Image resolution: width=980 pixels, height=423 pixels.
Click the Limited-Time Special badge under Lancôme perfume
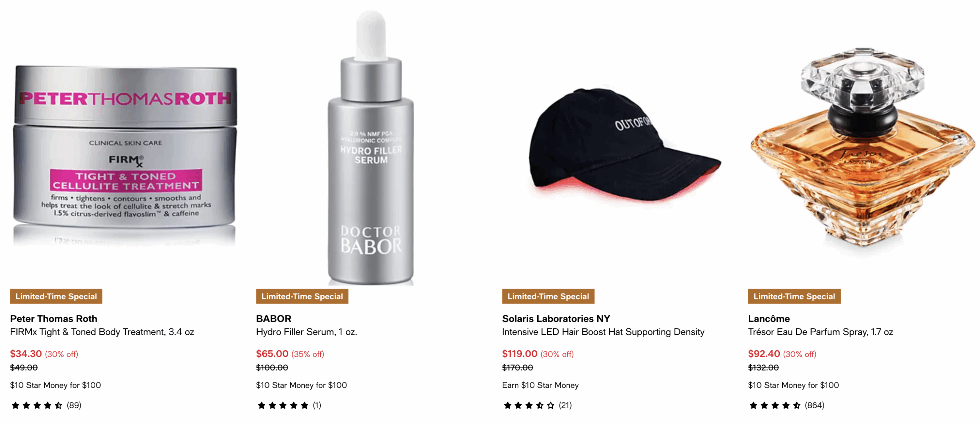[794, 296]
